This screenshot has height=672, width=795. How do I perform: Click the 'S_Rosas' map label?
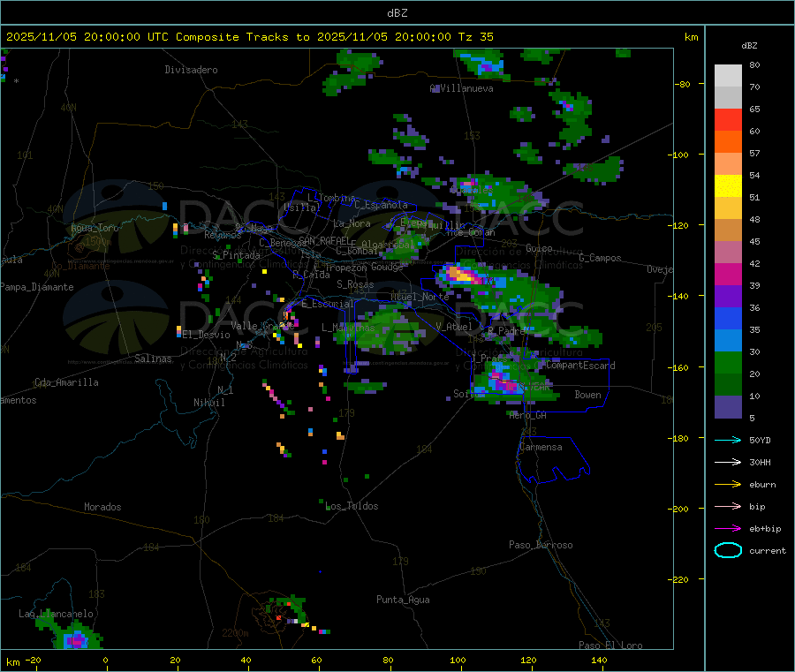[x=355, y=284]
